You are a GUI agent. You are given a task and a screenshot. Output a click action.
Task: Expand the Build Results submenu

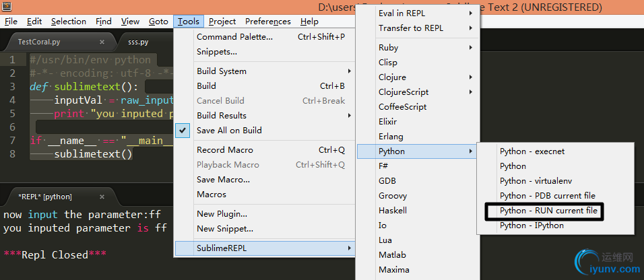coord(222,115)
